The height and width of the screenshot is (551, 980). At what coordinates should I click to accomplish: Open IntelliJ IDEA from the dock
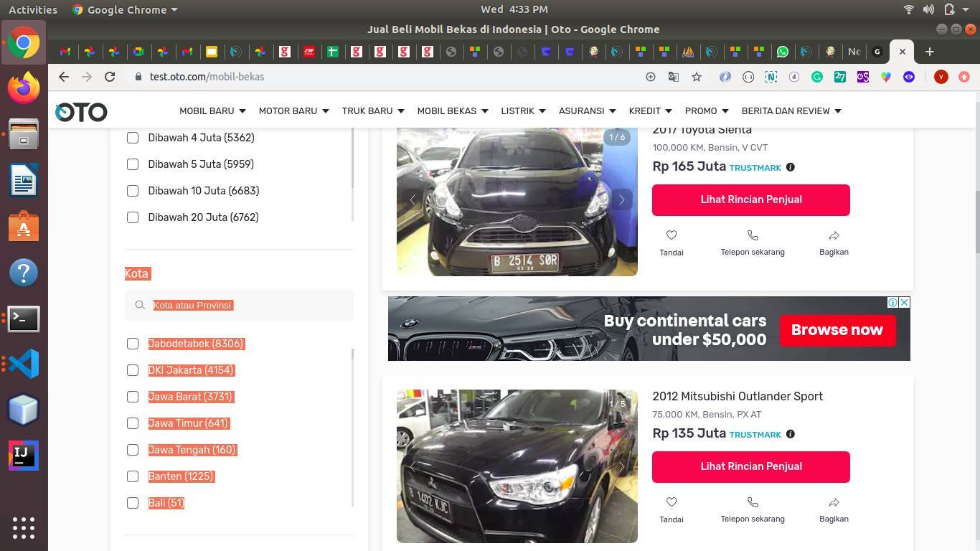[x=24, y=456]
